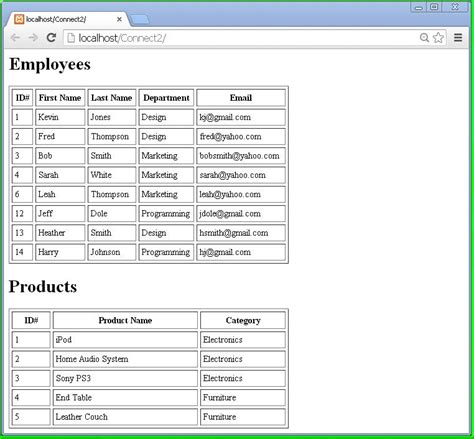Click the Category column header

(x=243, y=320)
